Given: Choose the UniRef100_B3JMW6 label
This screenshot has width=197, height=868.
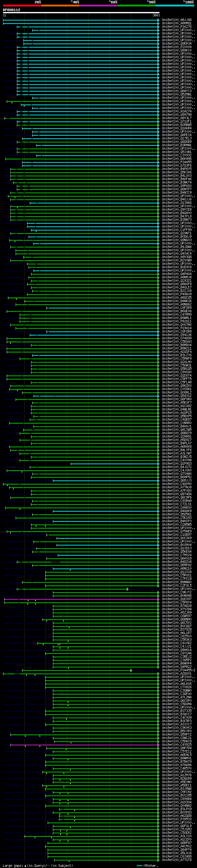Looking at the screenshot, I should (176, 789).
